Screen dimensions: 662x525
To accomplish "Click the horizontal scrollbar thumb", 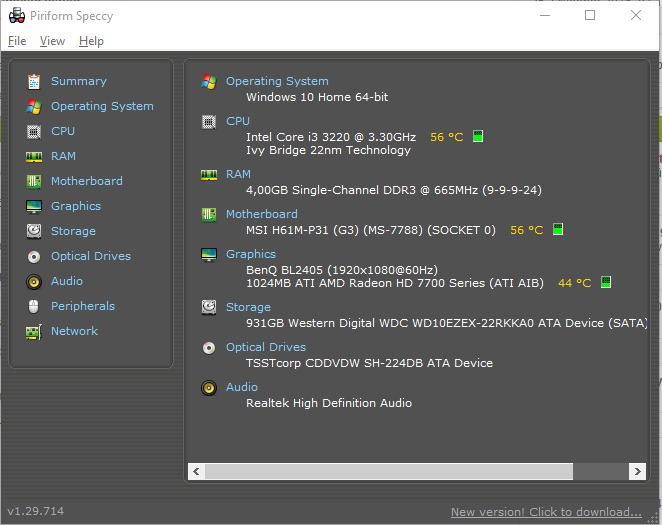I will point(389,471).
